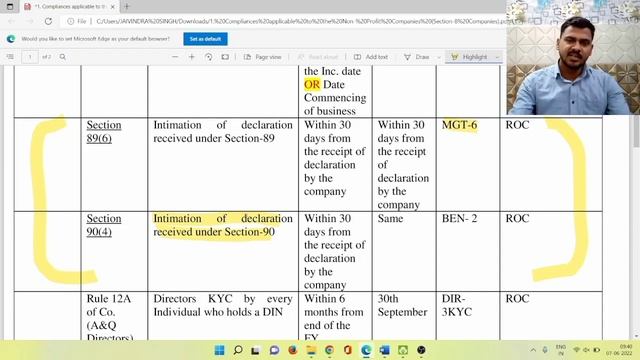Select the Compliances applicable PDF tab
This screenshot has height=360, width=640.
69,7
